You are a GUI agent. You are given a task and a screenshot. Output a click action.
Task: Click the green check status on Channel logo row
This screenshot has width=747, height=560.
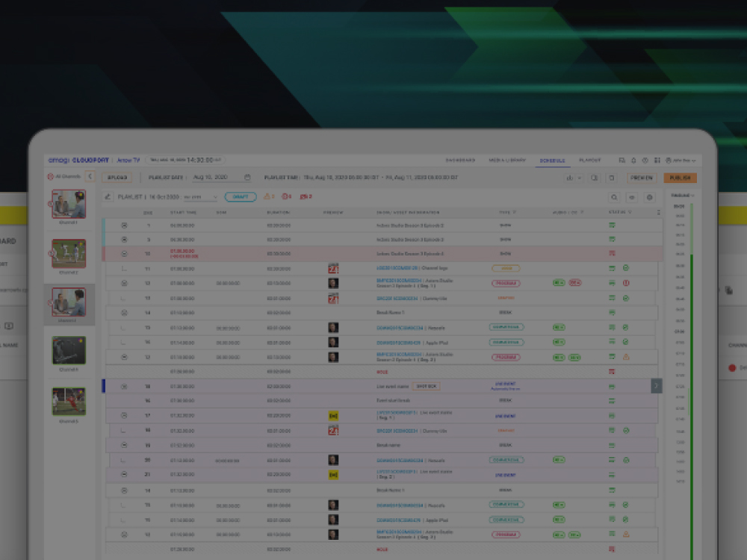(626, 268)
